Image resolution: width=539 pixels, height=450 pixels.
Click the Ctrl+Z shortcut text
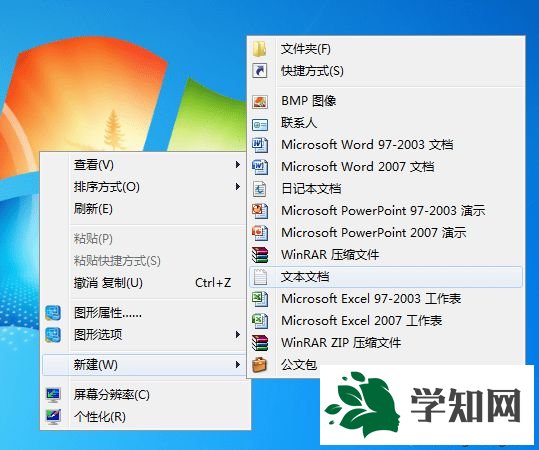pos(213,283)
